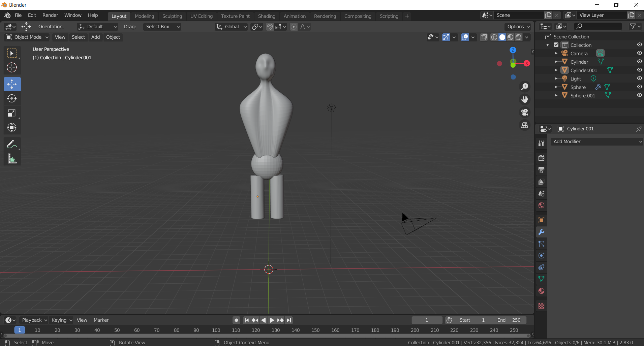
Task: Select the Move tool
Action: click(x=12, y=84)
